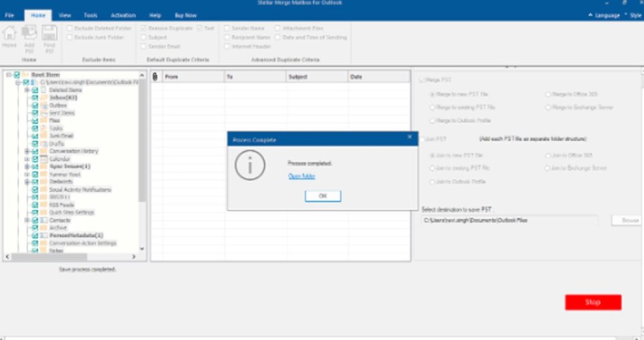The image size is (644, 340).
Task: Click the Add PST ribbon icon
Action: [x=29, y=33]
